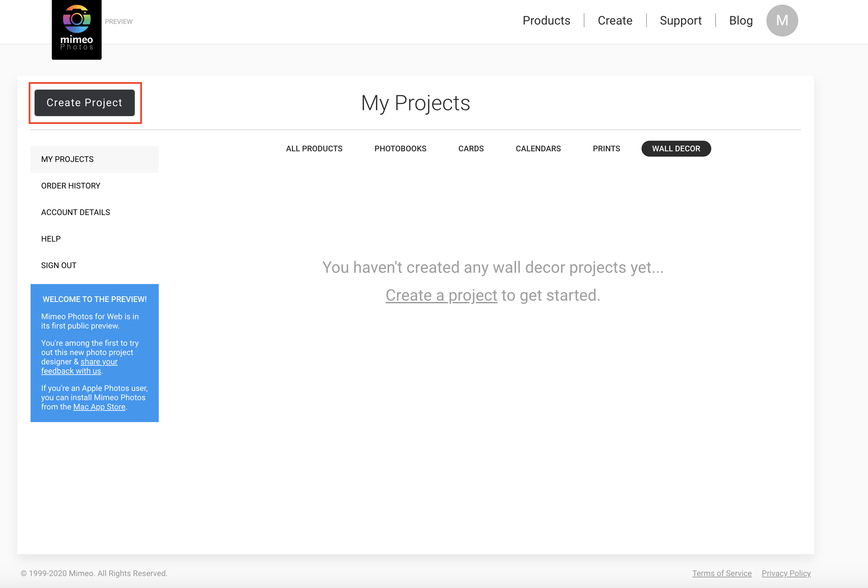Open Account Details
The height and width of the screenshot is (588, 868).
[95, 212]
